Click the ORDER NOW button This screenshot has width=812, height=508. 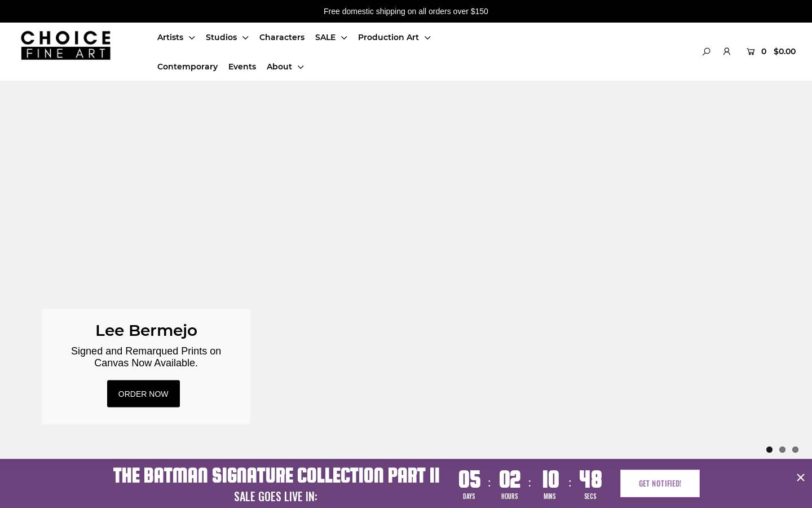143,393
